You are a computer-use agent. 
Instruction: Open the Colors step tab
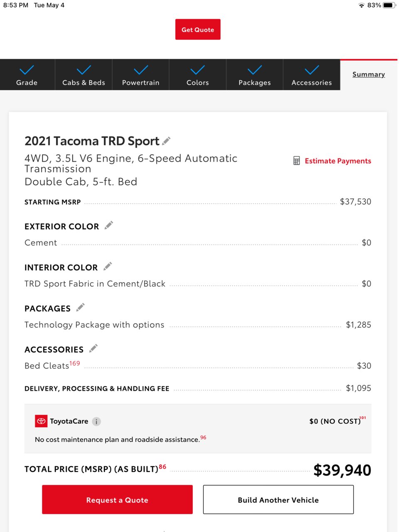(197, 75)
